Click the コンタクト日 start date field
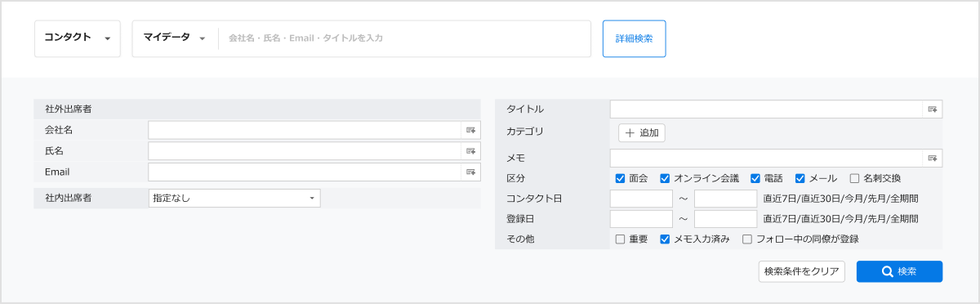The image size is (980, 304). pyautogui.click(x=641, y=199)
